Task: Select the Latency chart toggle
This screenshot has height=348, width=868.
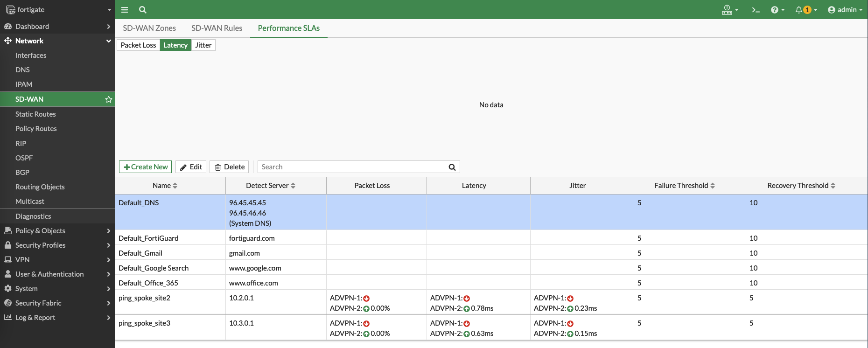Action: point(175,45)
